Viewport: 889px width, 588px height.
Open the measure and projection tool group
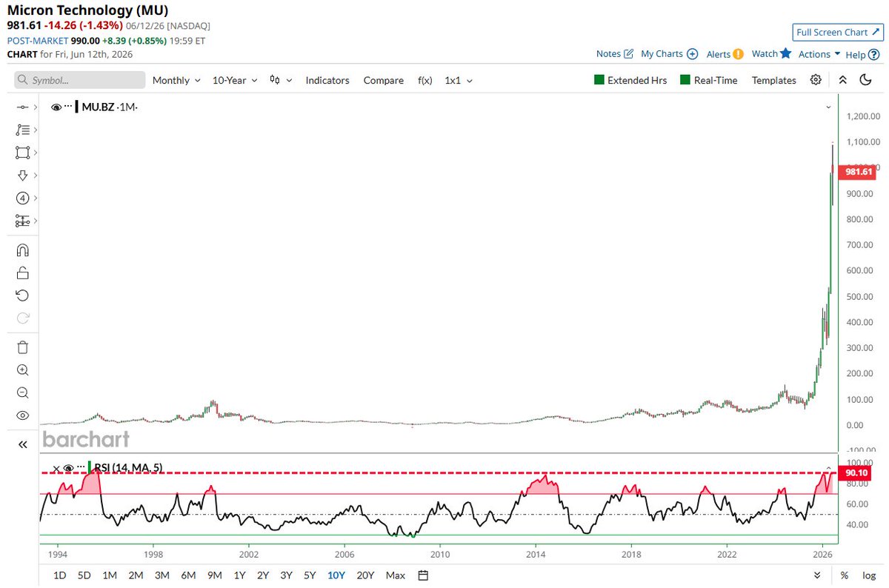click(x=22, y=221)
